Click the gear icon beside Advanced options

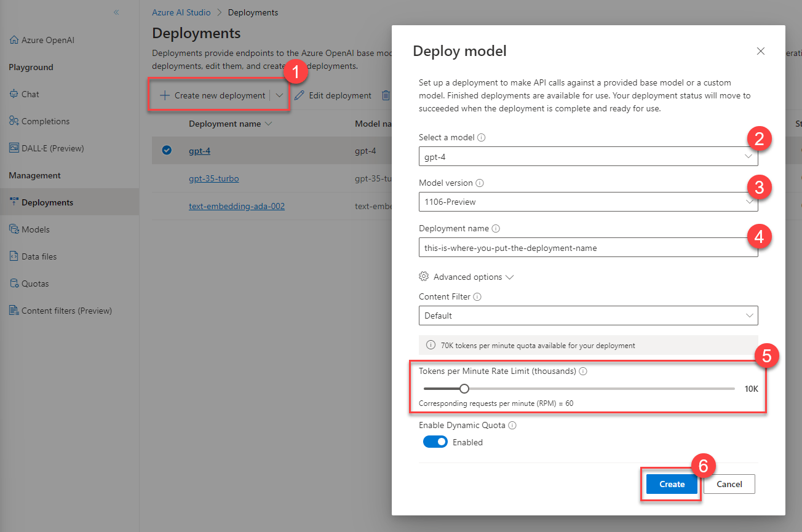tap(424, 276)
